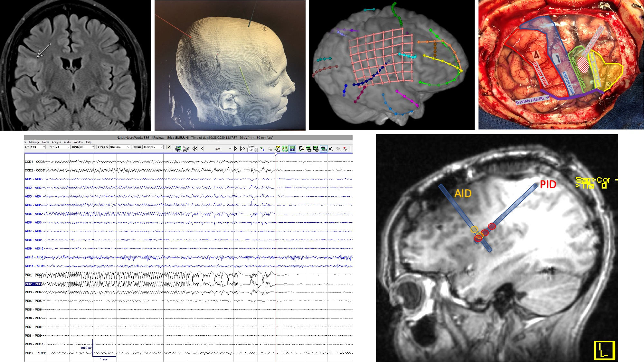Increase the Speed stepper value
The height and width of the screenshot is (362, 644).
click(256, 149)
